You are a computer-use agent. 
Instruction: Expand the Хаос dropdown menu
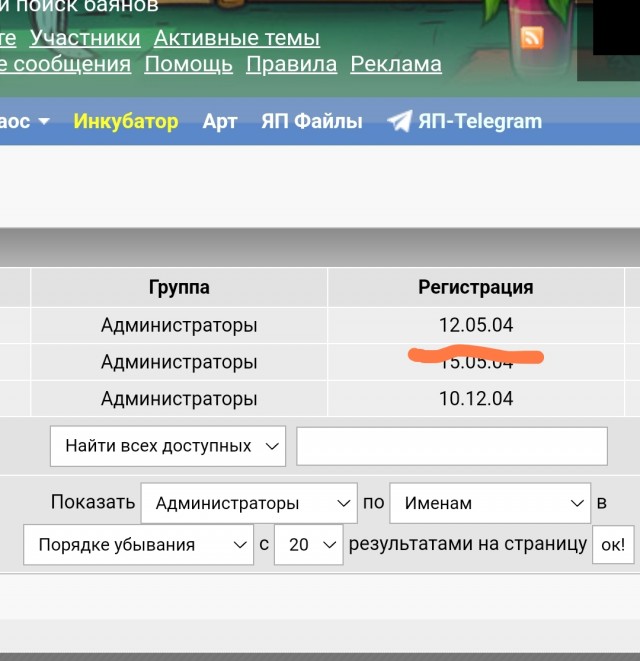[x=24, y=121]
